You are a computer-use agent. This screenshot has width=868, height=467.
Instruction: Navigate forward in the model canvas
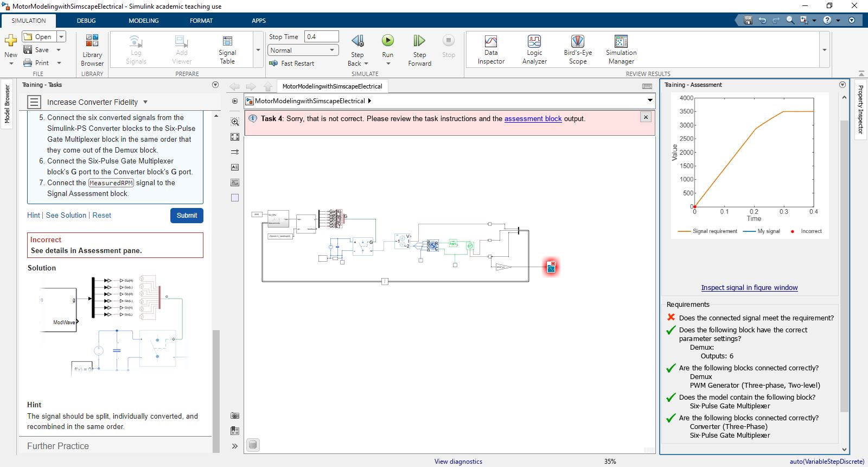(251, 86)
